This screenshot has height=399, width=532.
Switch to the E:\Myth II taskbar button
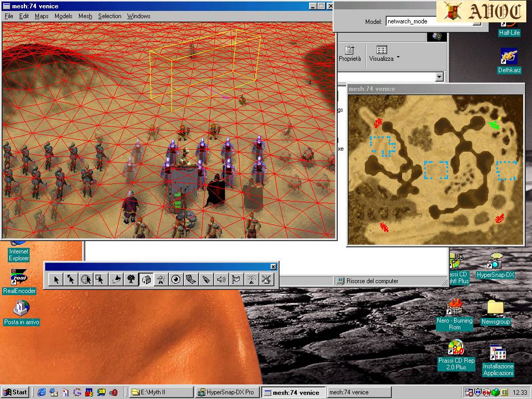pyautogui.click(x=161, y=392)
